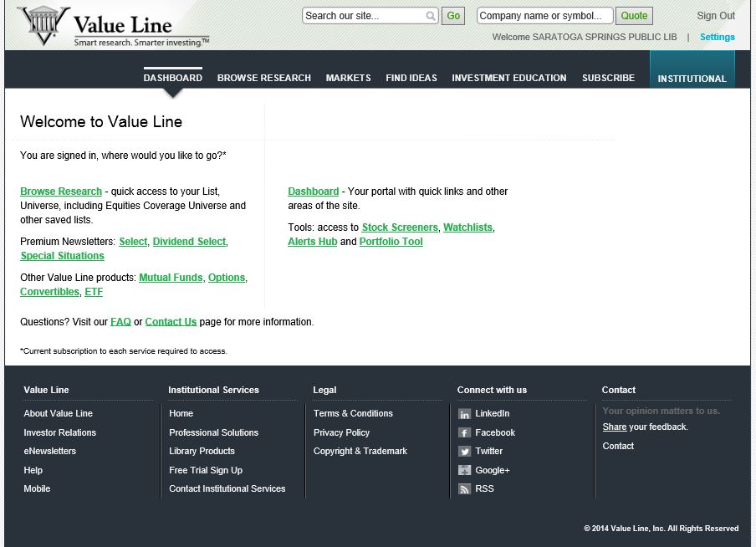Open the LinkedIn icon in footer
The width and height of the screenshot is (756, 547).
coord(464,414)
